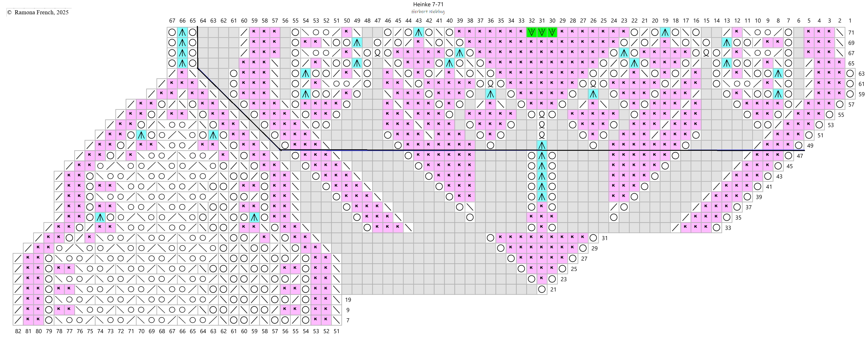
Task: Click row number label 49
Action: tap(810, 146)
